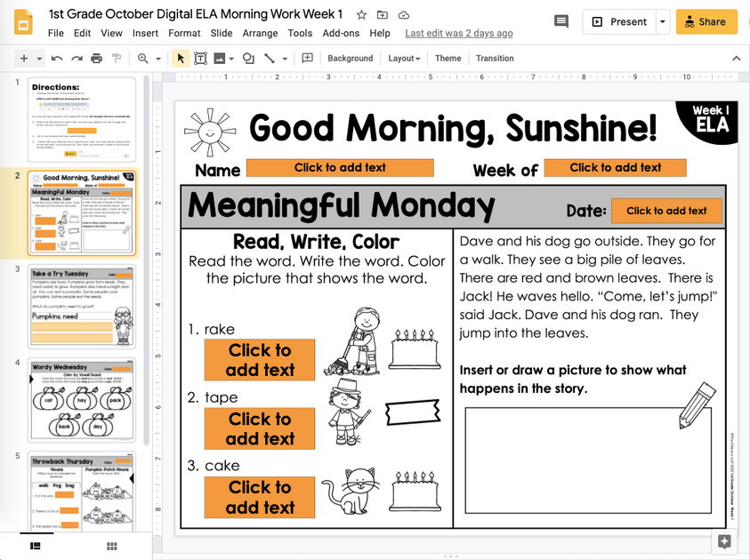Viewport: 750px width, 560px height.
Task: Open the File menu
Action: tap(56, 32)
